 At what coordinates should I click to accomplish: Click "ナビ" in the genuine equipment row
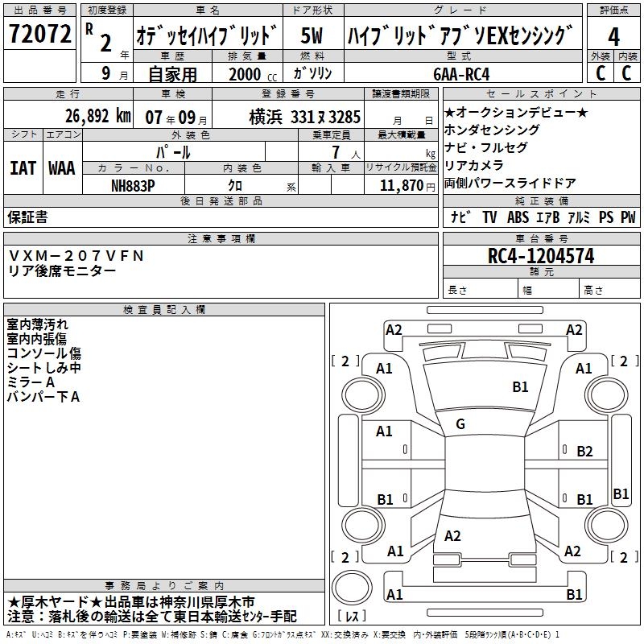(x=460, y=217)
